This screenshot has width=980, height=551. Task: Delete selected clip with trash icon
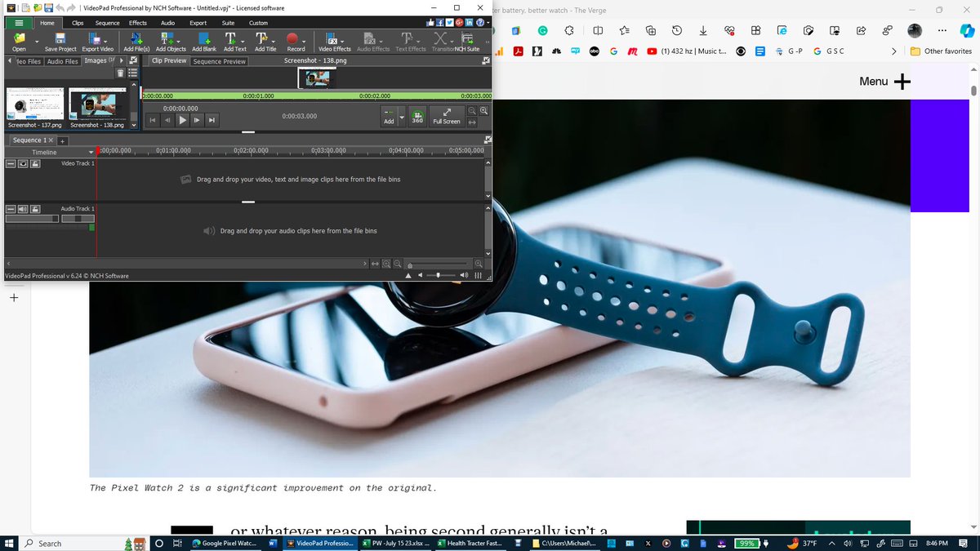[x=120, y=73]
